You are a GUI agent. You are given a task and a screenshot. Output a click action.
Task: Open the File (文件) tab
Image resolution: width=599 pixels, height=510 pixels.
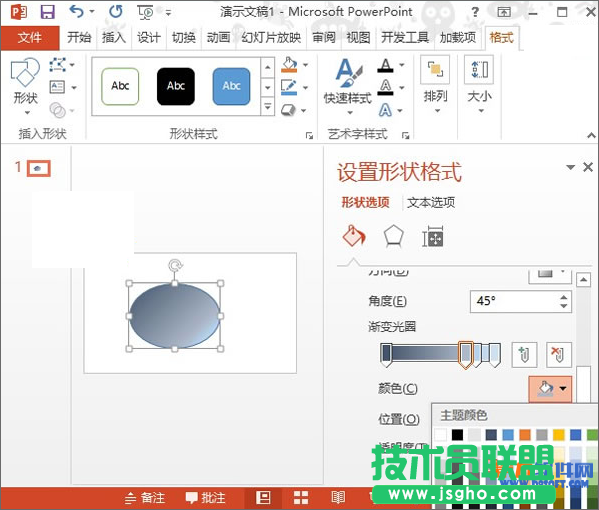[30, 38]
